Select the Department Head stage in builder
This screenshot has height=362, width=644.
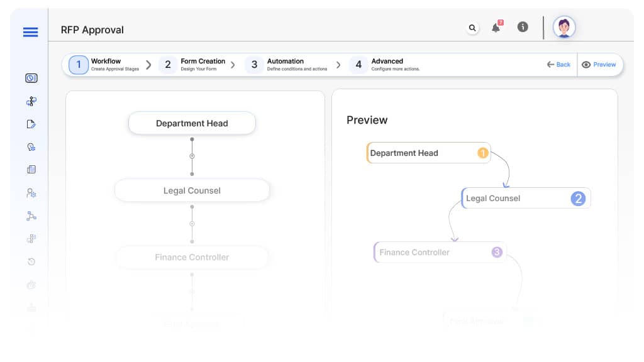coord(192,123)
